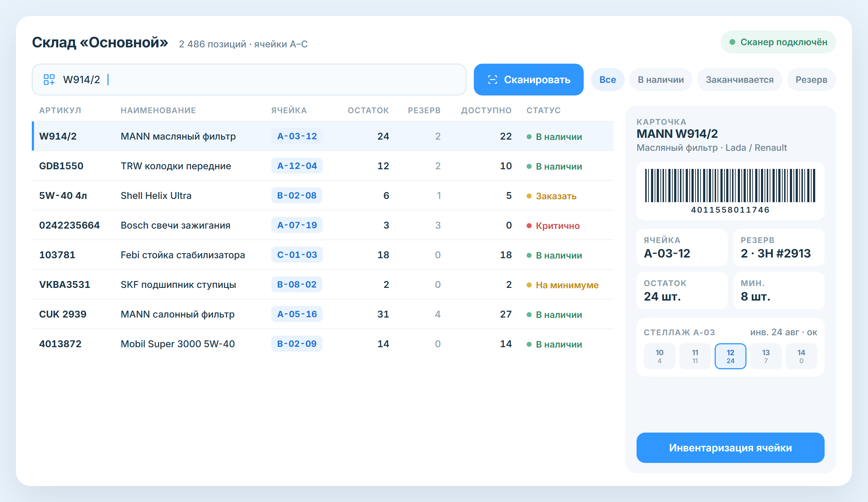Click the barcode image 4011558011746
The width and height of the screenshot is (868, 502).
(730, 186)
